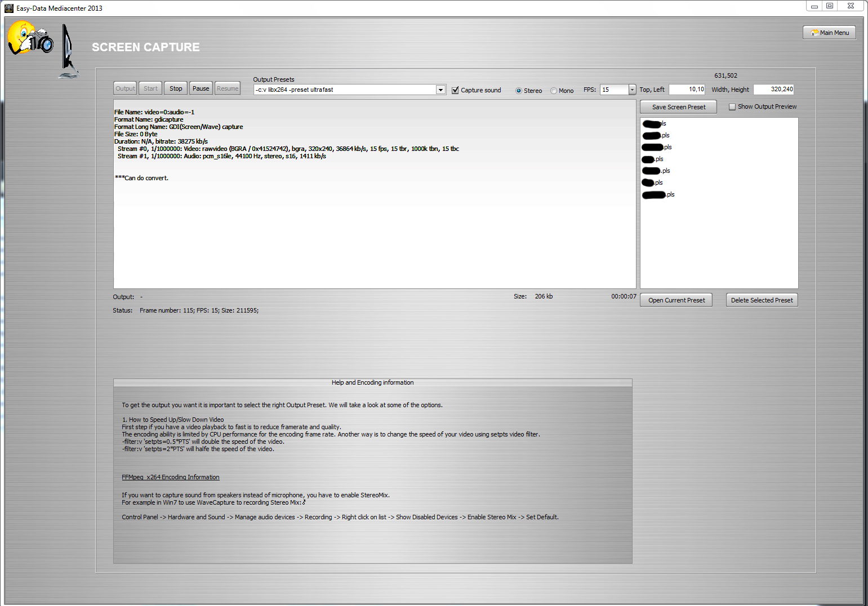Select the Stereo radio option
Screen dimensions: 868x606
coord(519,91)
